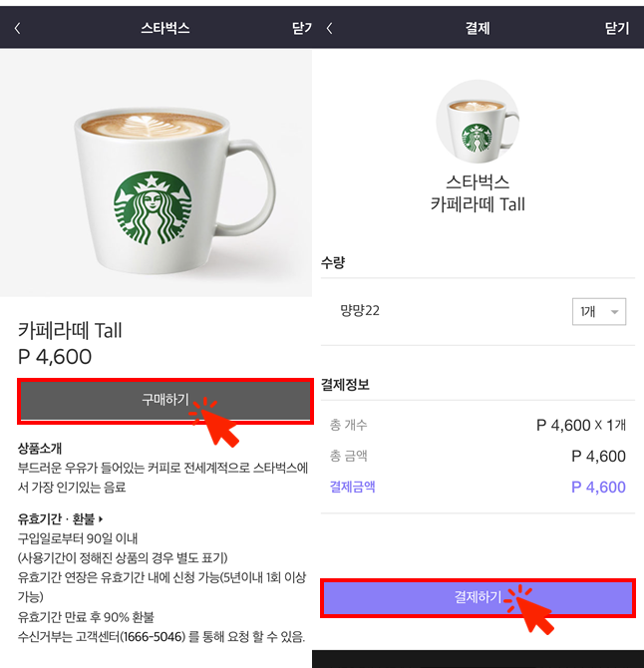Select the 총 개수 row label
Screen dimensions: 644x668
coord(348,425)
